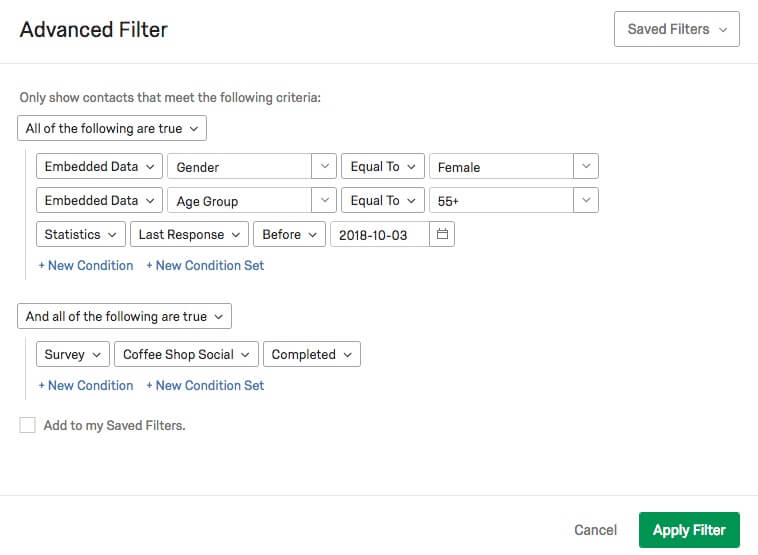The image size is (758, 555).
Task: Click the 2018-10-03 date field
Action: point(380,234)
